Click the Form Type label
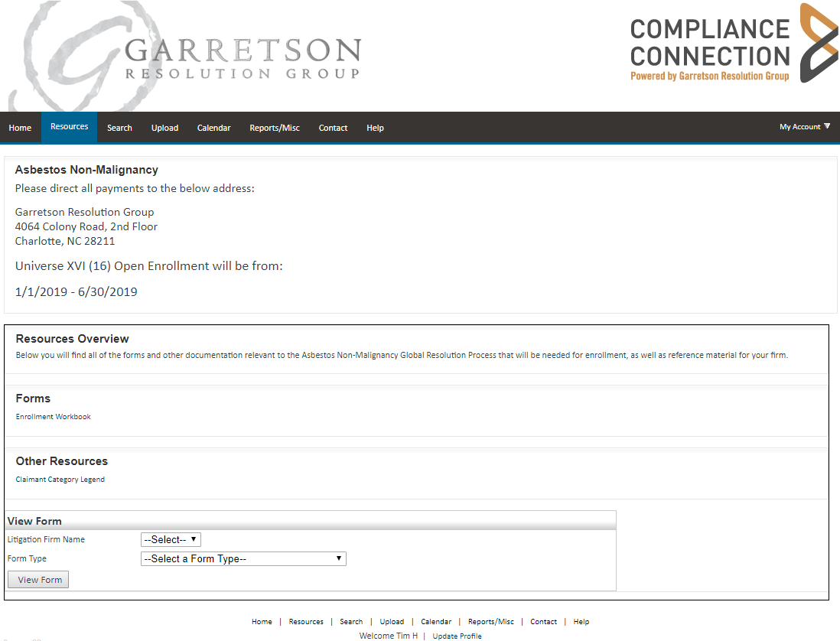The height and width of the screenshot is (641, 840). pyautogui.click(x=27, y=558)
